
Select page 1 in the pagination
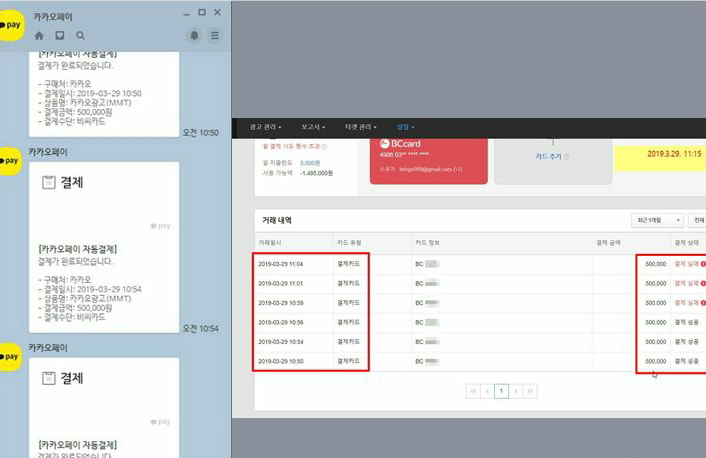501,391
